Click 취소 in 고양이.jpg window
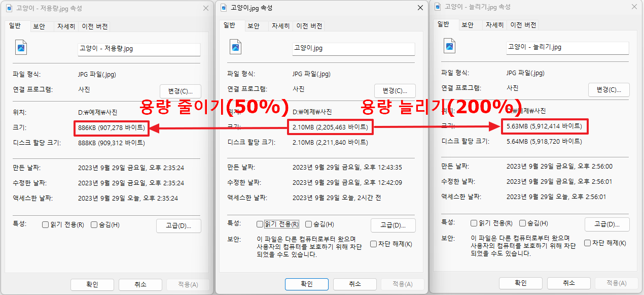The height and width of the screenshot is (295, 644). [355, 284]
